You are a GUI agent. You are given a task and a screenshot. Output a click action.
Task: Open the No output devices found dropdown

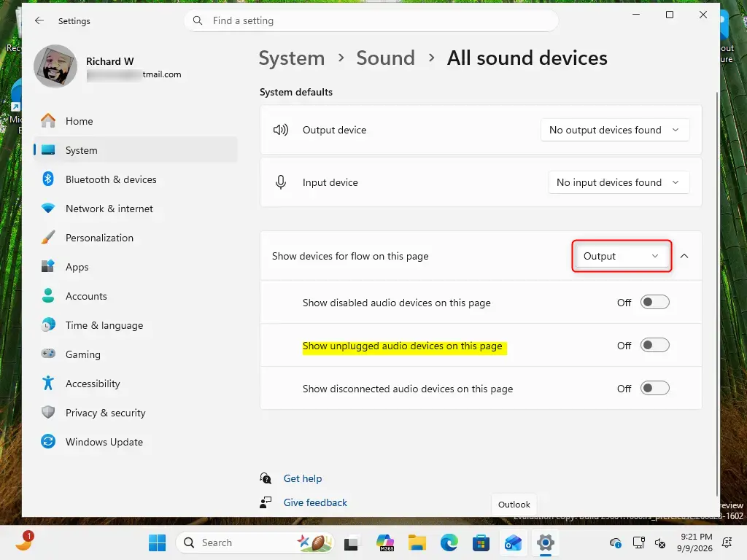pyautogui.click(x=614, y=130)
